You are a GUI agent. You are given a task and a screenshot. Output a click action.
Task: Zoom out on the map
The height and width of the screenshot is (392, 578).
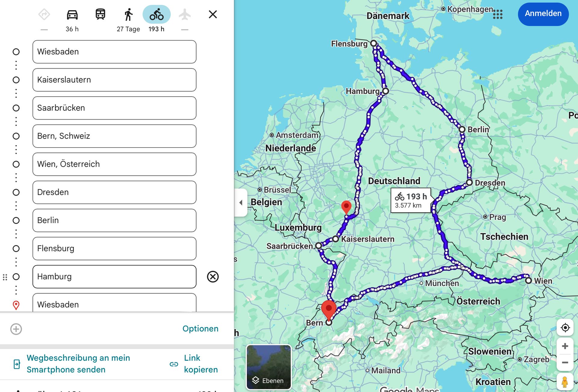(x=565, y=362)
